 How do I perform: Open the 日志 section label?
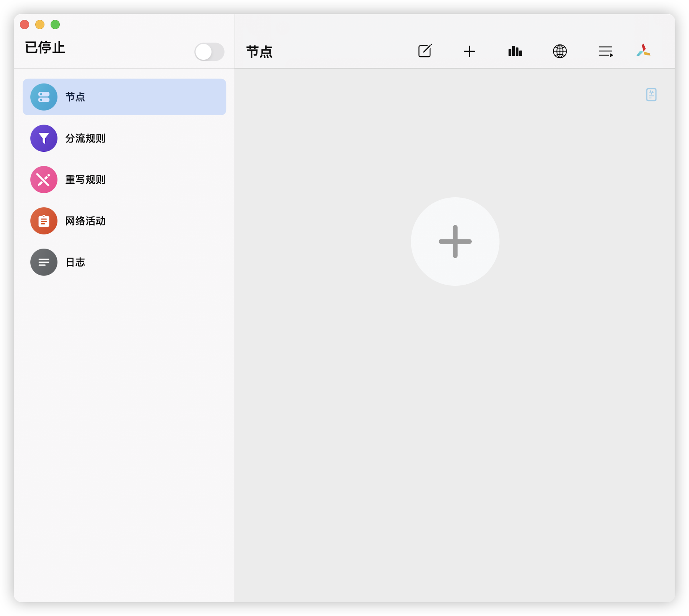tap(75, 262)
